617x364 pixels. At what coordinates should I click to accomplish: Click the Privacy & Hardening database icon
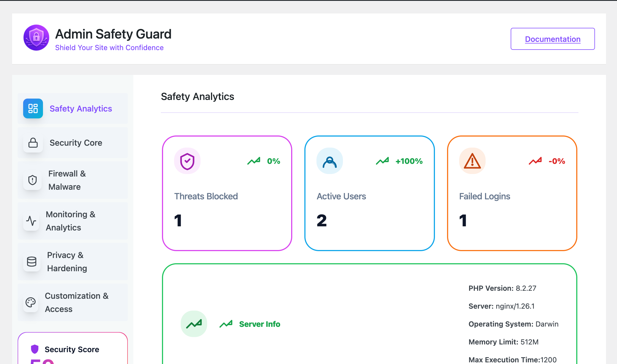32,262
